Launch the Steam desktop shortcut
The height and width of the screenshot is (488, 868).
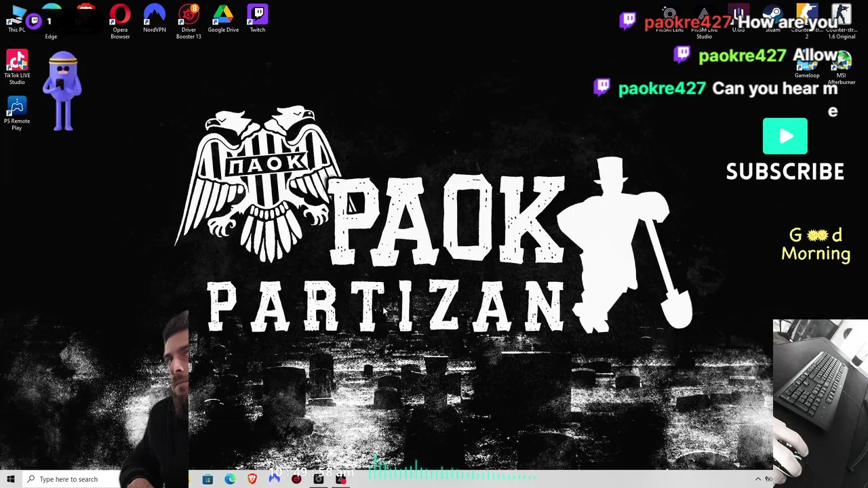point(772,18)
